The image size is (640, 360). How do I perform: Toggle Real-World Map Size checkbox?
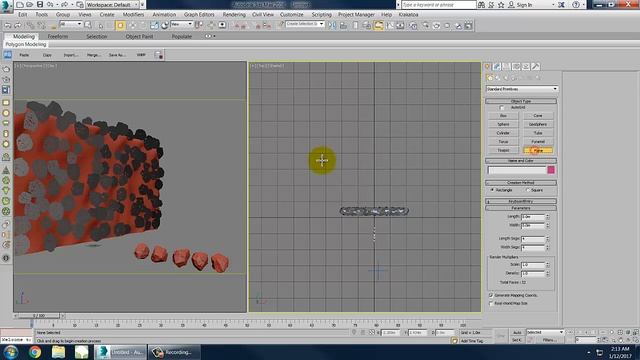491,304
